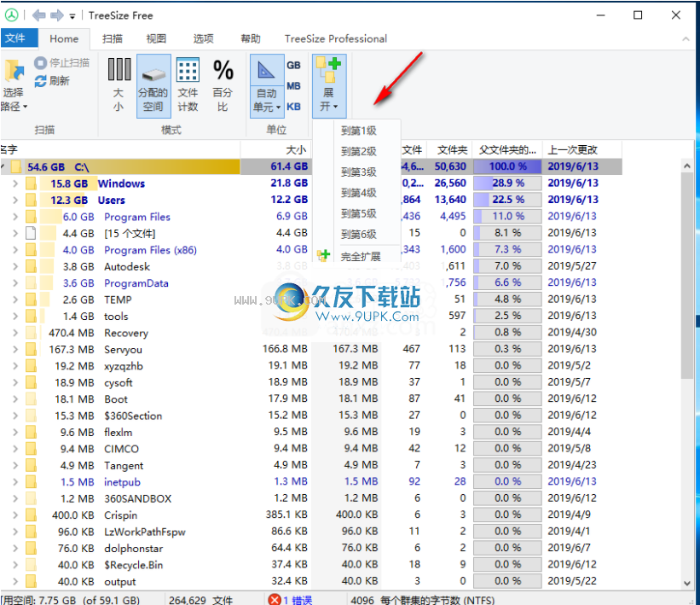The image size is (700, 605).
Task: Choose 到第1级 in expand menu
Action: click(358, 131)
